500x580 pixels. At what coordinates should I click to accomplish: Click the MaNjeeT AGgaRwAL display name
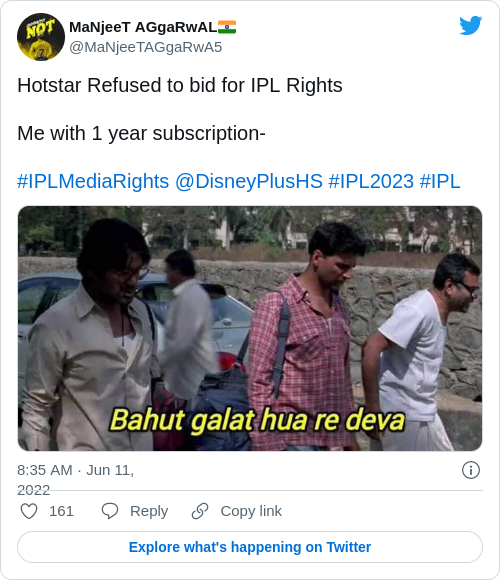[143, 27]
